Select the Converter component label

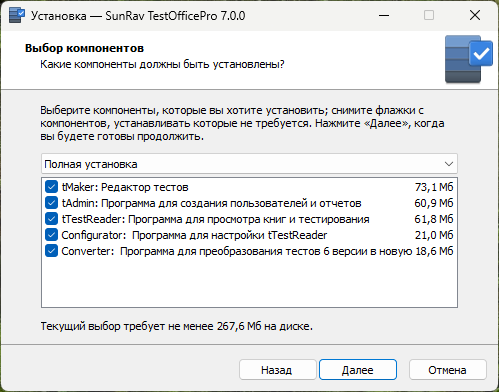pos(237,251)
